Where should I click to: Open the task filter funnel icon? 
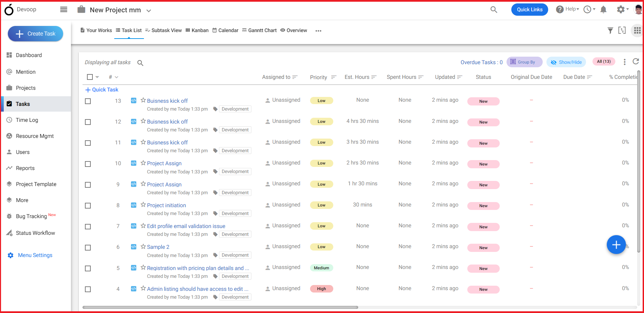click(x=610, y=31)
